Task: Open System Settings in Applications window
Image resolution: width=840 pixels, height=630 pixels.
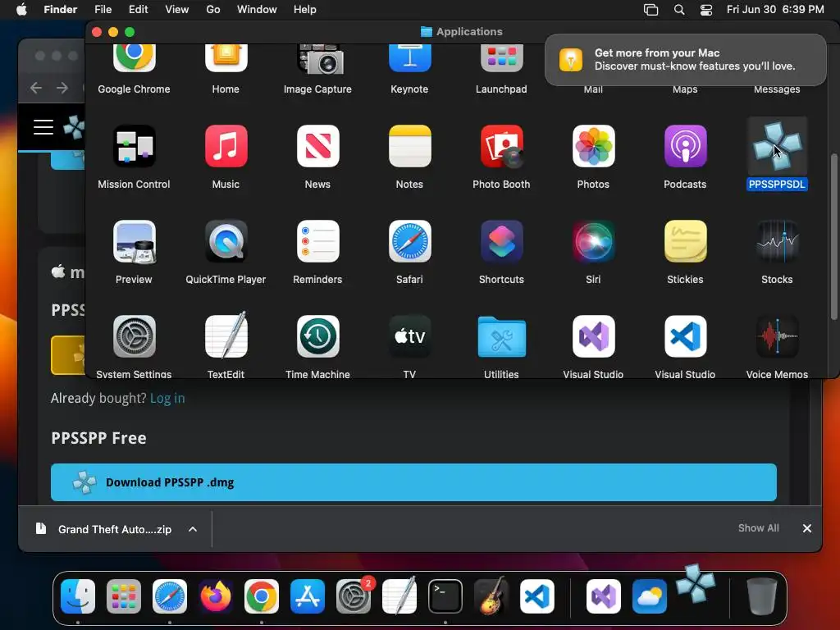Action: [x=134, y=336]
